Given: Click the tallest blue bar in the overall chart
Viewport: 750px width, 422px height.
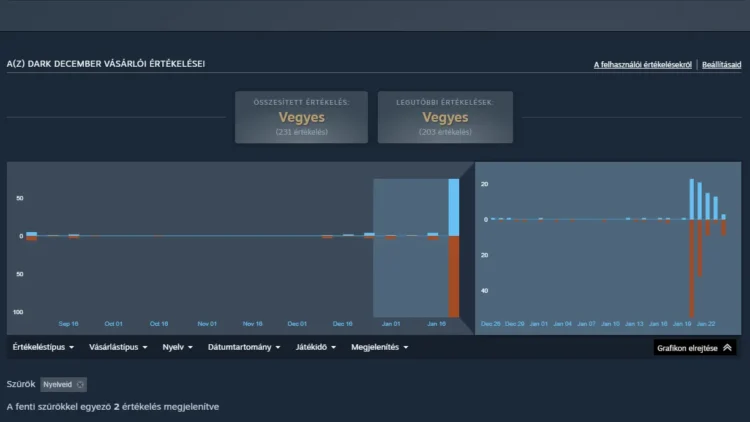Looking at the screenshot, I should pos(454,207).
